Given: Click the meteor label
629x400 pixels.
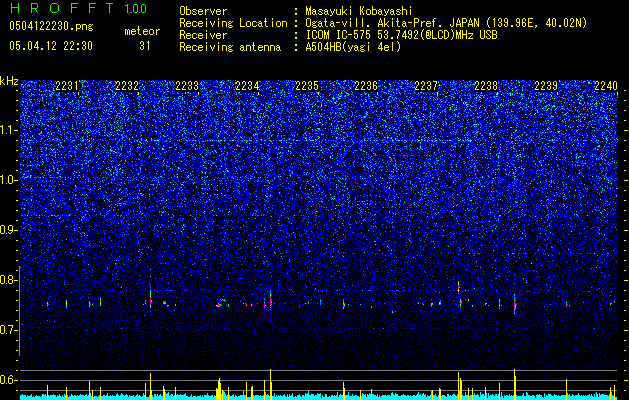Looking at the screenshot, I should pos(142,31).
